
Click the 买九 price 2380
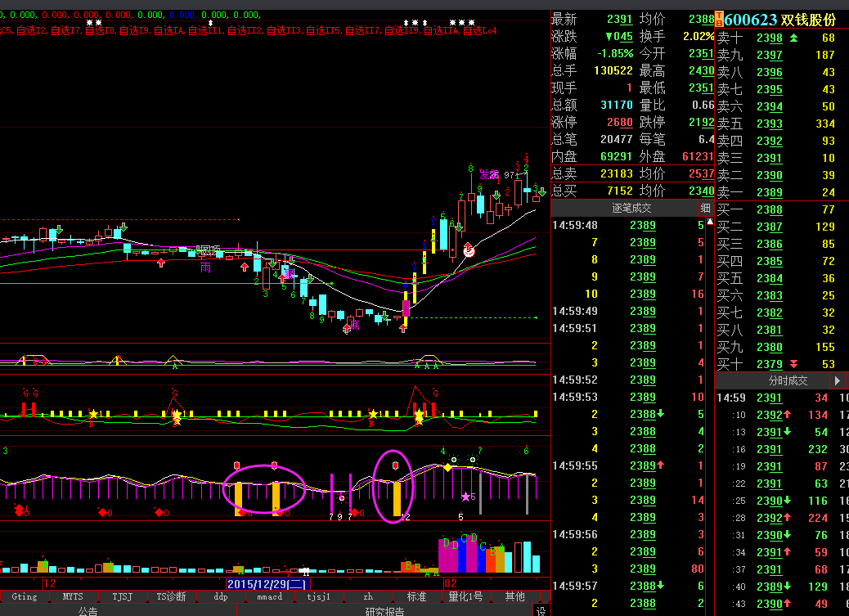[x=770, y=347]
